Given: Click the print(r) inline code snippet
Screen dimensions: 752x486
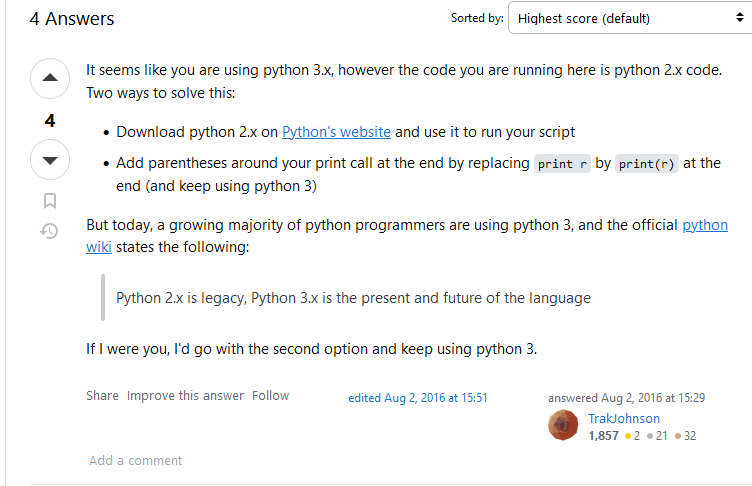Looking at the screenshot, I should [647, 164].
